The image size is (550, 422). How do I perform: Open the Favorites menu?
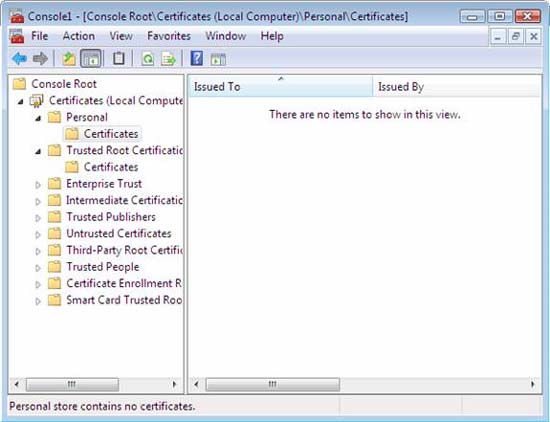tap(169, 36)
